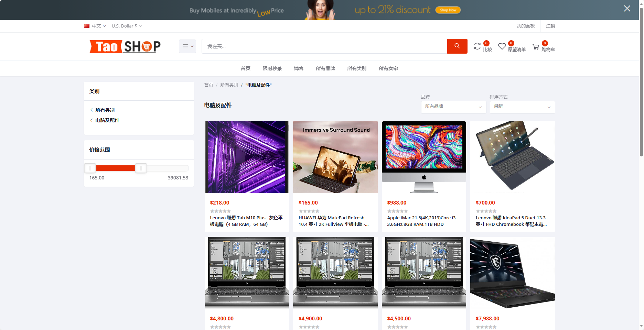The width and height of the screenshot is (644, 330).
Task: Expand the sort-by dropdown (最新)
Action: [522, 107]
